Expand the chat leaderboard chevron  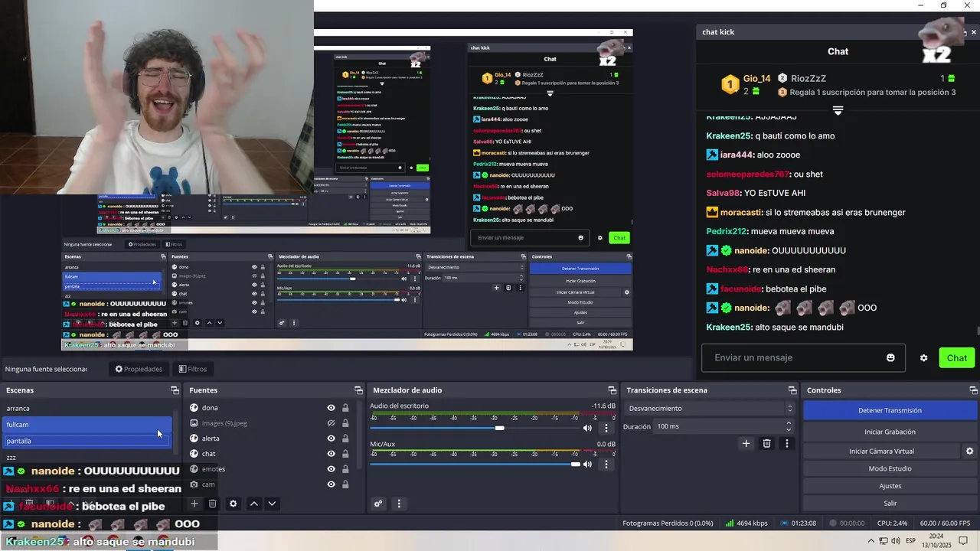[x=838, y=111]
